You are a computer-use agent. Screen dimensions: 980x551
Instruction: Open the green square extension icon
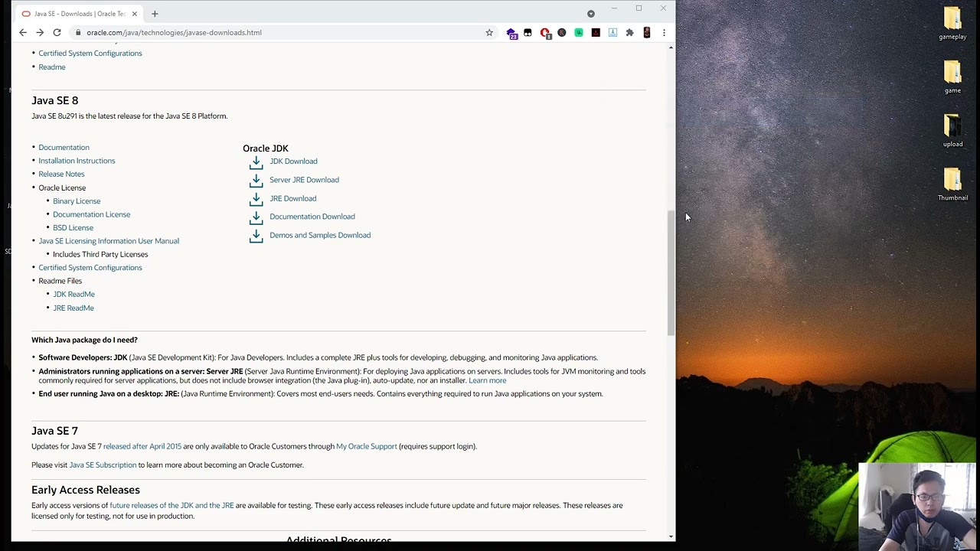click(x=579, y=32)
